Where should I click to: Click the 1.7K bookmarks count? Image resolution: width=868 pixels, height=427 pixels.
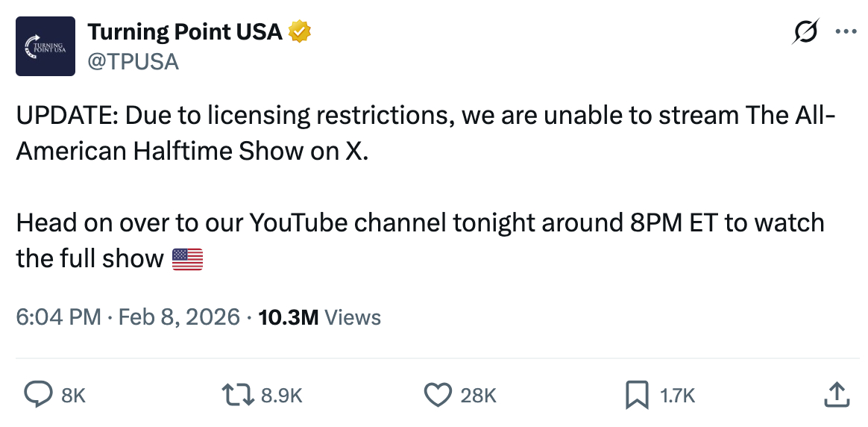pyautogui.click(x=678, y=396)
